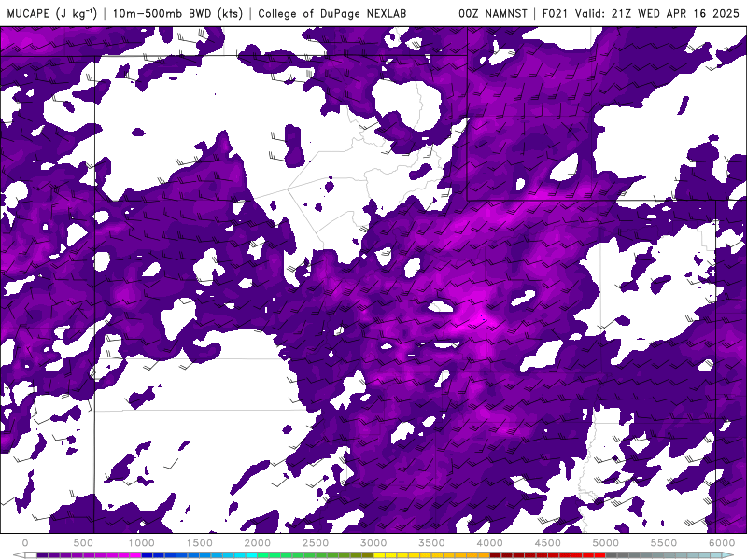Select the darkest gray swatch after the reds
The width and height of the screenshot is (747, 560).
pos(612,554)
